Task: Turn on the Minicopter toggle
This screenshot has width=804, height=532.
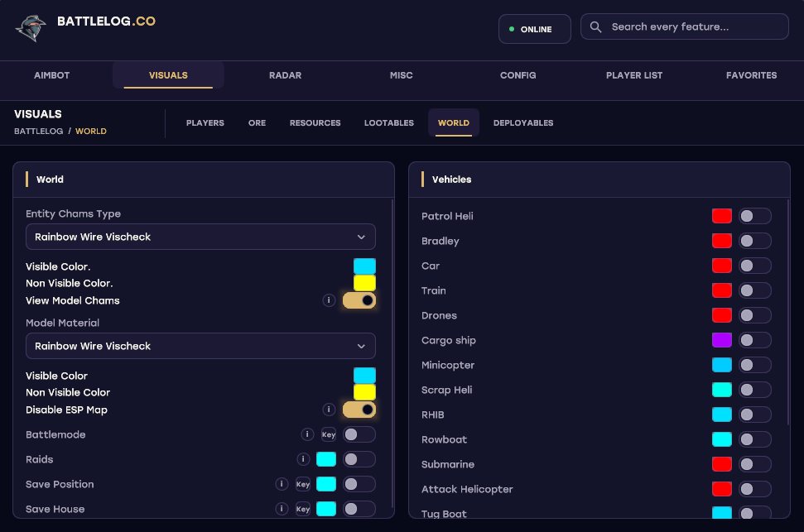Action: pos(755,365)
